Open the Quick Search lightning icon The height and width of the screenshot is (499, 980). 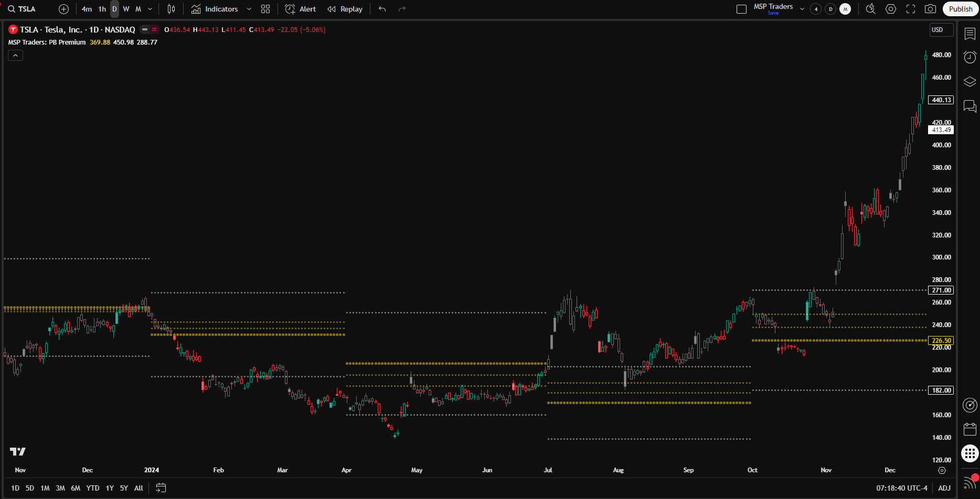point(870,9)
